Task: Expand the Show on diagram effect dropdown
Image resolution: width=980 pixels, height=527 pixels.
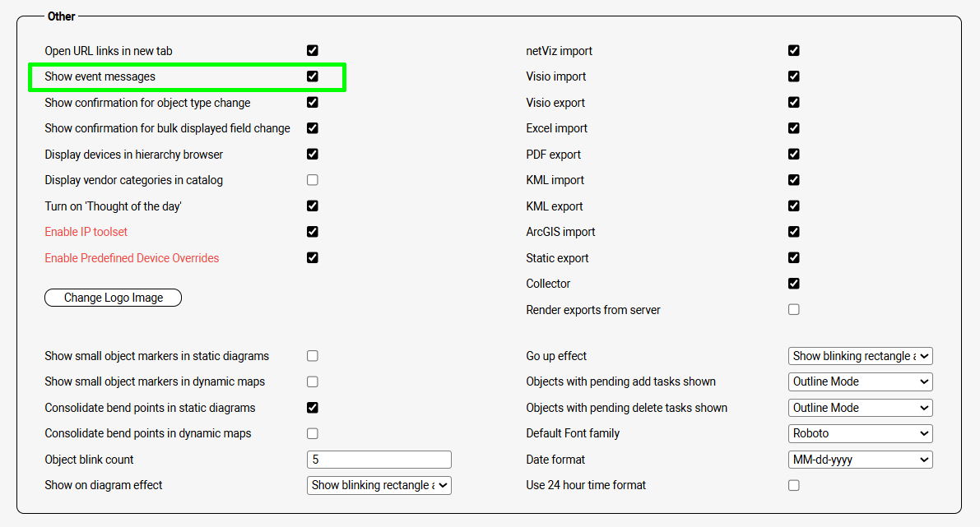Action: [379, 485]
